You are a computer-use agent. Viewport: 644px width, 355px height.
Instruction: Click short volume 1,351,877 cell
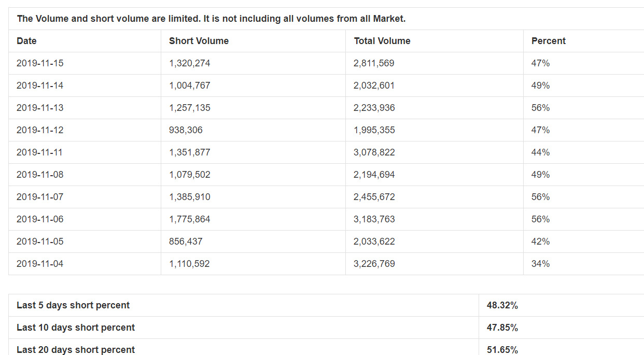(x=190, y=152)
